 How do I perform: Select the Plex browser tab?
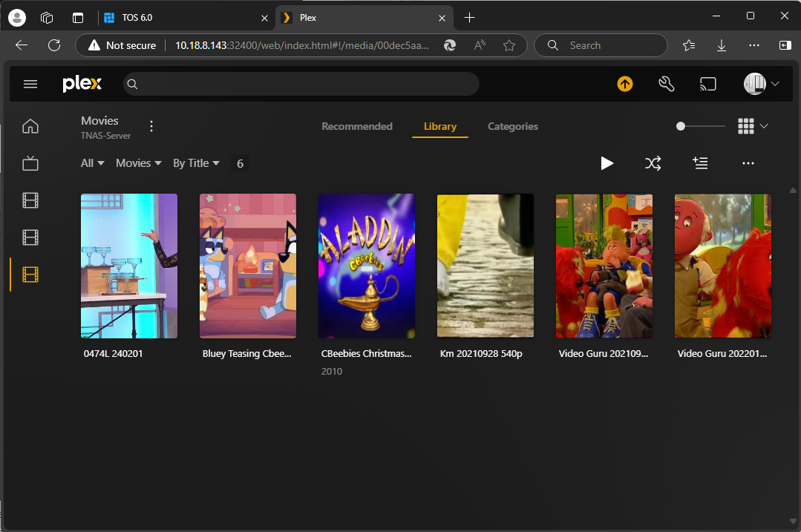click(x=364, y=18)
